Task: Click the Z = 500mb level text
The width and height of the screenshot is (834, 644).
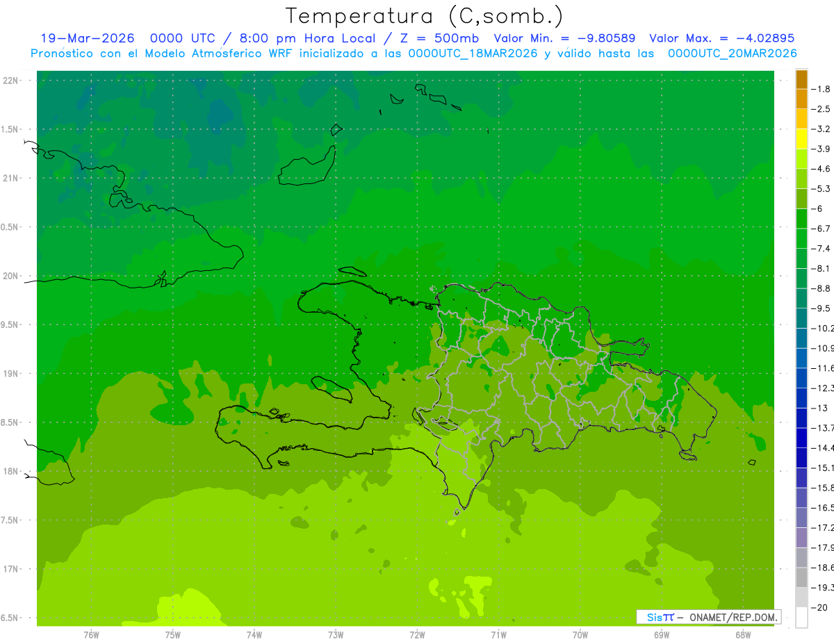Action: (x=436, y=38)
